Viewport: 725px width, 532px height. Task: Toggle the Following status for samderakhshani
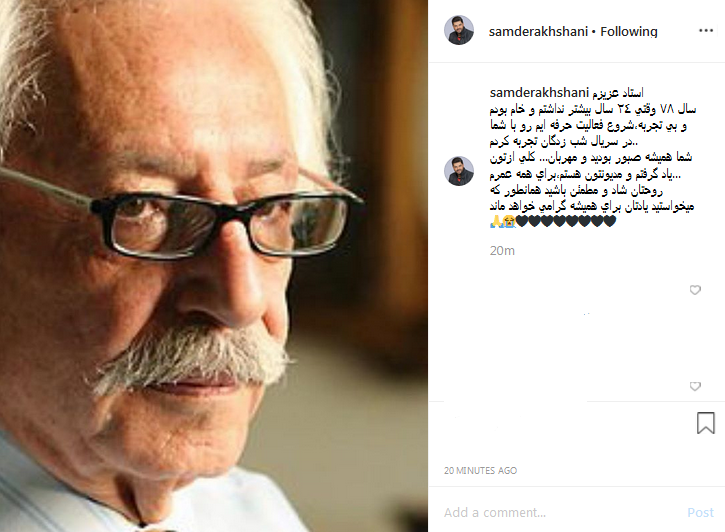(628, 31)
